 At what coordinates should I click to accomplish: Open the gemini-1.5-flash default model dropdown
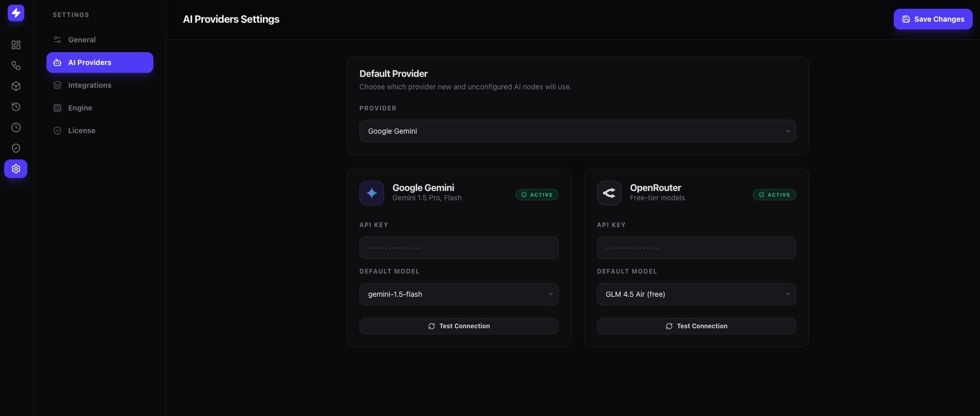click(459, 294)
